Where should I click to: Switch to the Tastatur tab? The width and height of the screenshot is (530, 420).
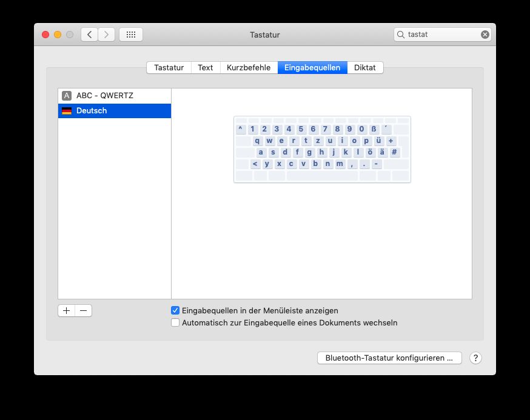(169, 68)
